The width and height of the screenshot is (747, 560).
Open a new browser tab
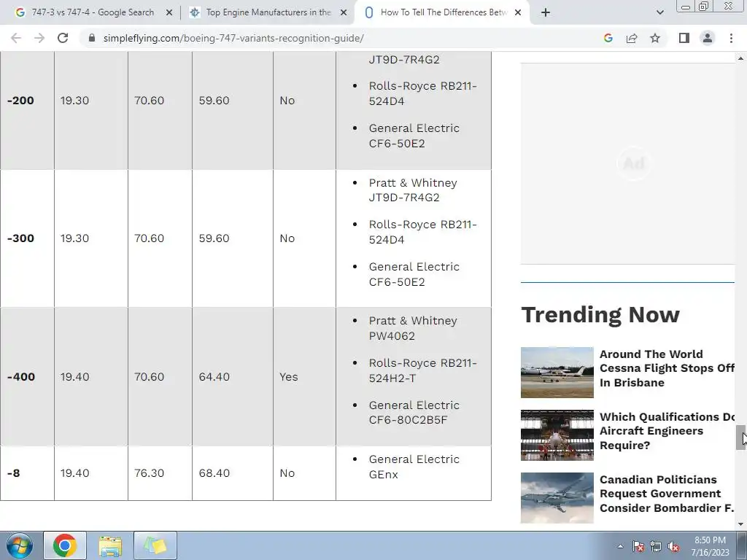[546, 13]
